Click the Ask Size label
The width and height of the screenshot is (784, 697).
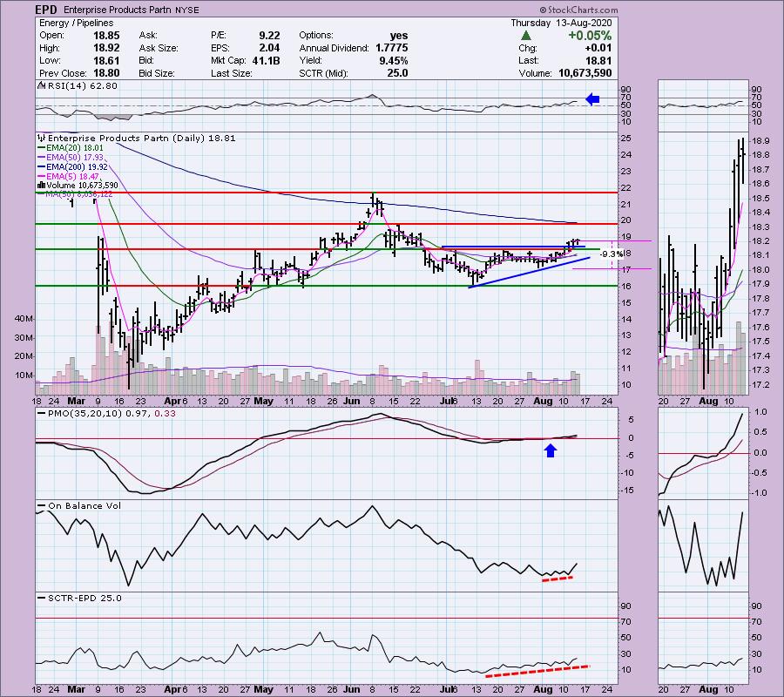[158, 48]
